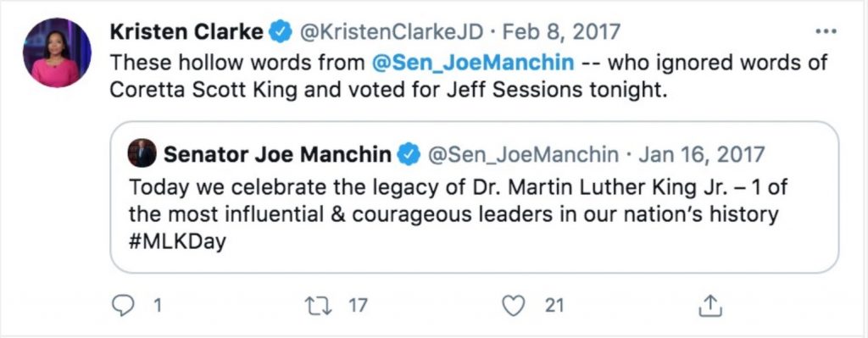Like the tweet with the heart icon

tap(514, 305)
